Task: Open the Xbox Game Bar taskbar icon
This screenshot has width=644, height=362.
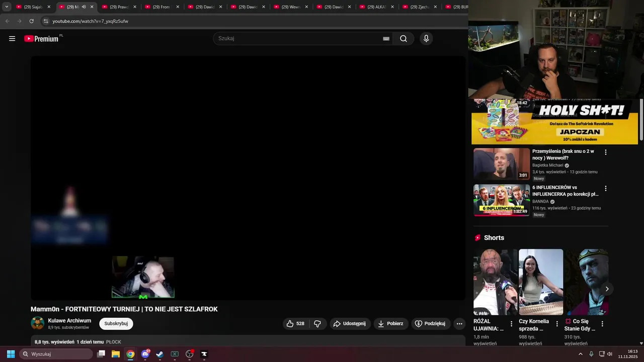Action: (x=175, y=354)
